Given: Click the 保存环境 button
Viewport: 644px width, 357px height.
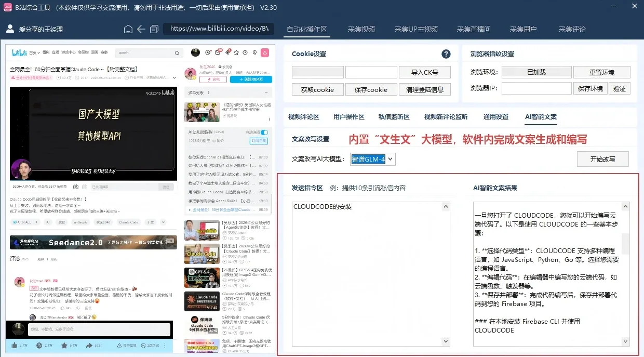Looking at the screenshot, I should coord(590,88).
